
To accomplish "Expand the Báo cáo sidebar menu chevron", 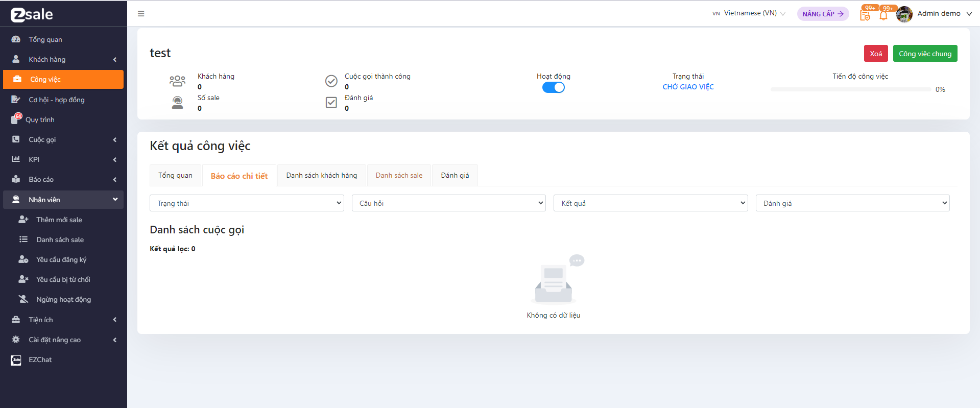I will pos(115,180).
